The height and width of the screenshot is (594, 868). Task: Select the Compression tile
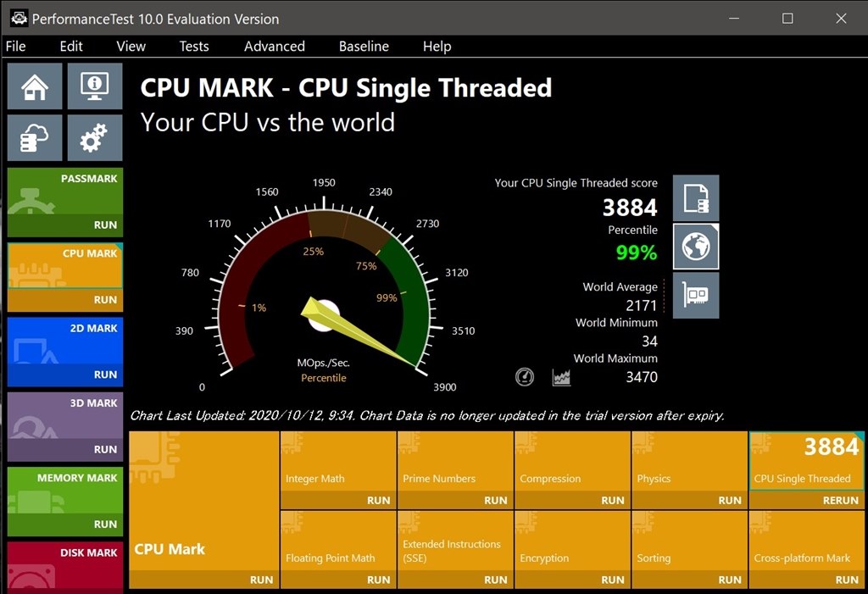coord(572,461)
